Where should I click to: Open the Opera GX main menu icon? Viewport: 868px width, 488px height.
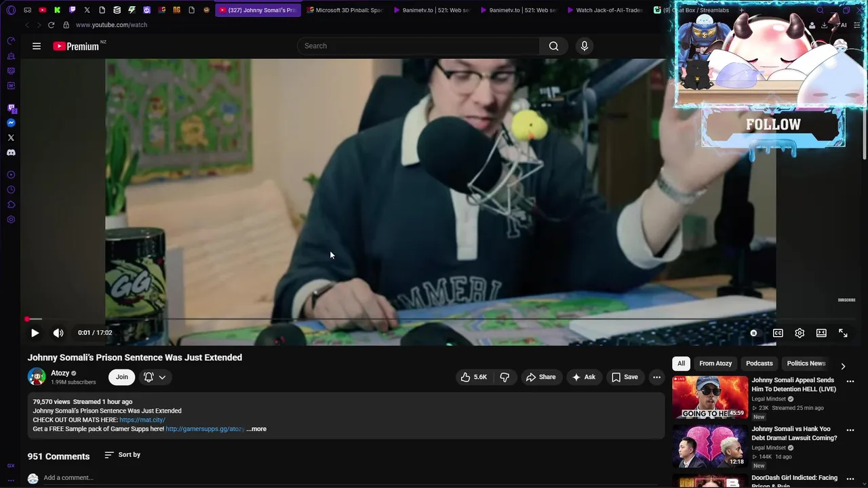click(11, 10)
